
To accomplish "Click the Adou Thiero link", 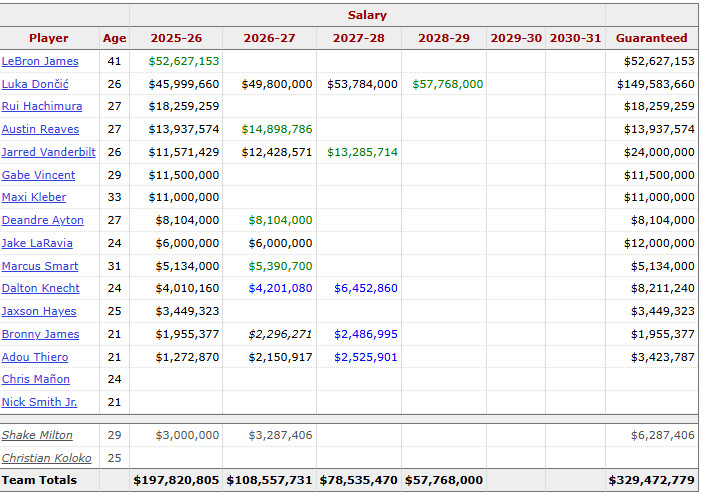I will tap(35, 357).
